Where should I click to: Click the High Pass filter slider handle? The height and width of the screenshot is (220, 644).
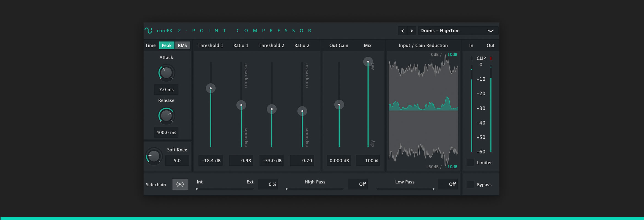click(286, 189)
